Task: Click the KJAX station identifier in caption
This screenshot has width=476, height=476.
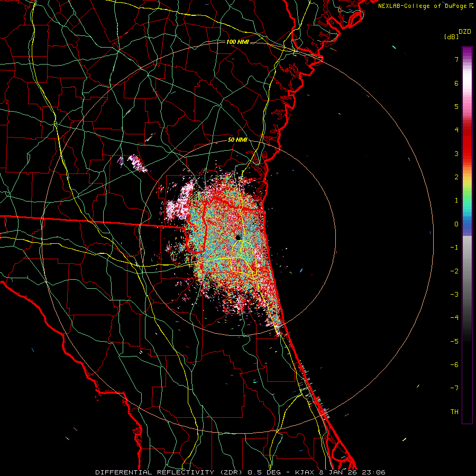Action: tap(306, 472)
